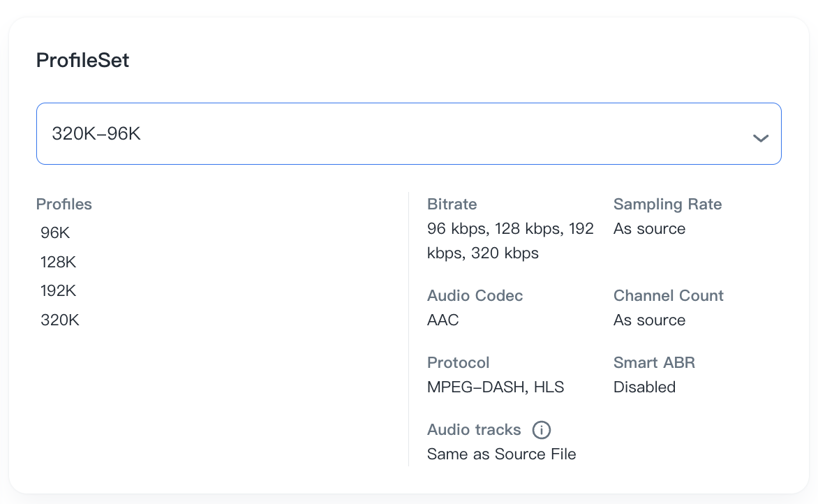Image resolution: width=818 pixels, height=504 pixels.
Task: Click the Smart ABR Disabled status
Action: (x=644, y=387)
